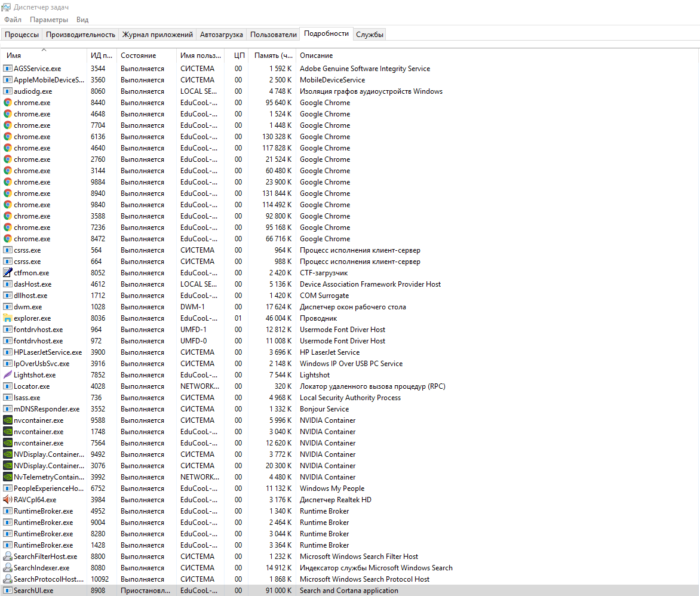This screenshot has width=700, height=596.
Task: Click the HPLaserJetService.exe icon
Action: point(8,352)
